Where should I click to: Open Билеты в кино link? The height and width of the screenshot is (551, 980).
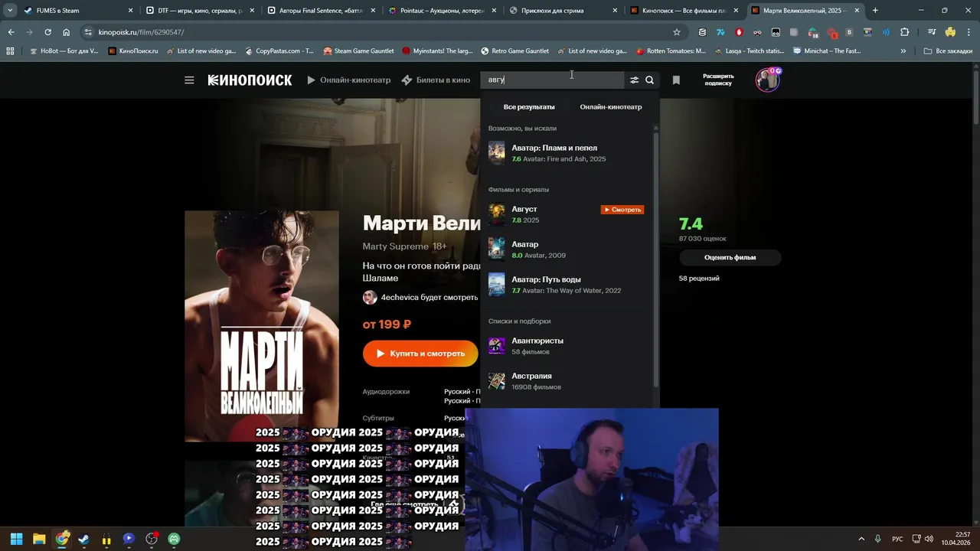436,80
